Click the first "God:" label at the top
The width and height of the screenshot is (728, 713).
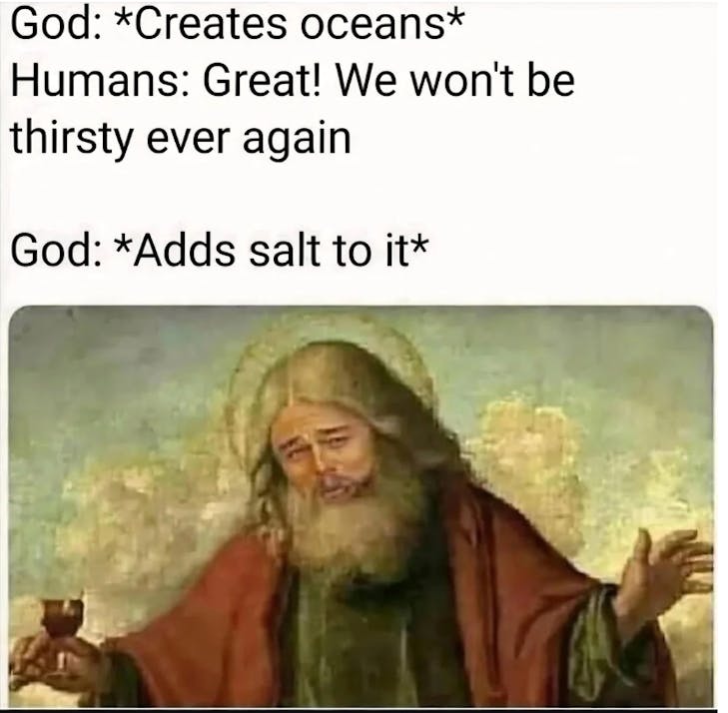point(54,26)
